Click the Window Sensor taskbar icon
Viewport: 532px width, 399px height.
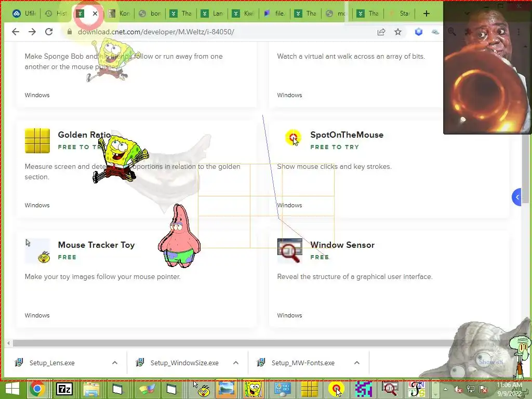click(390, 389)
